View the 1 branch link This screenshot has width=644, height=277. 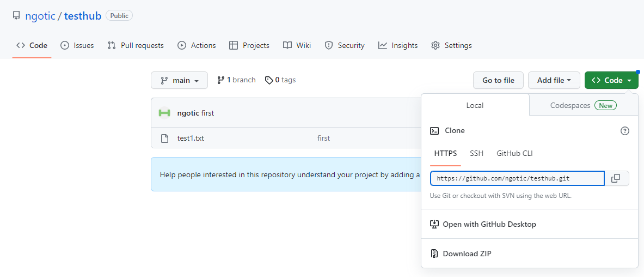(x=236, y=80)
